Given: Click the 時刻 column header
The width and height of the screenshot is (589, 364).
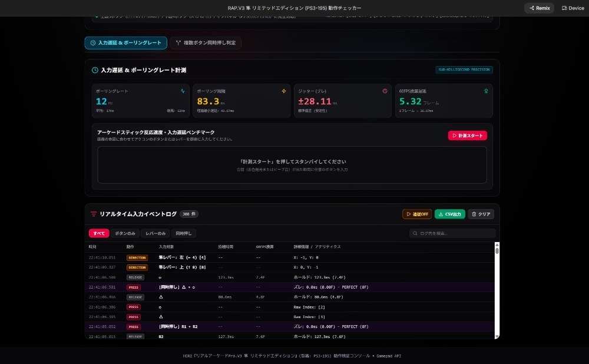Looking at the screenshot, I should 92,247.
